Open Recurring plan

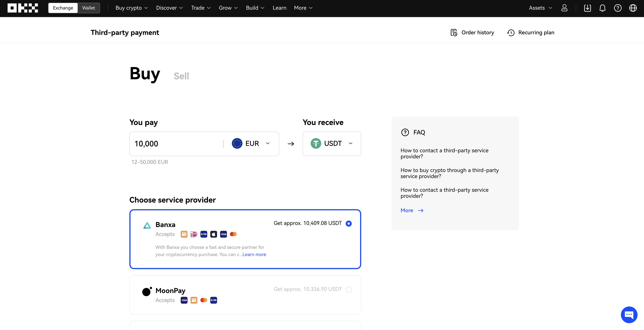click(531, 33)
